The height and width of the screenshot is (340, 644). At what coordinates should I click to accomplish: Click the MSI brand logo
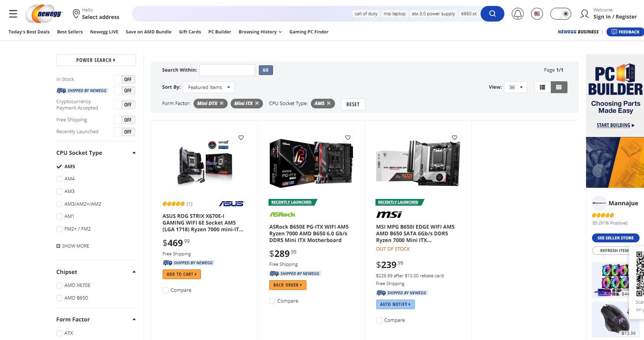point(389,215)
